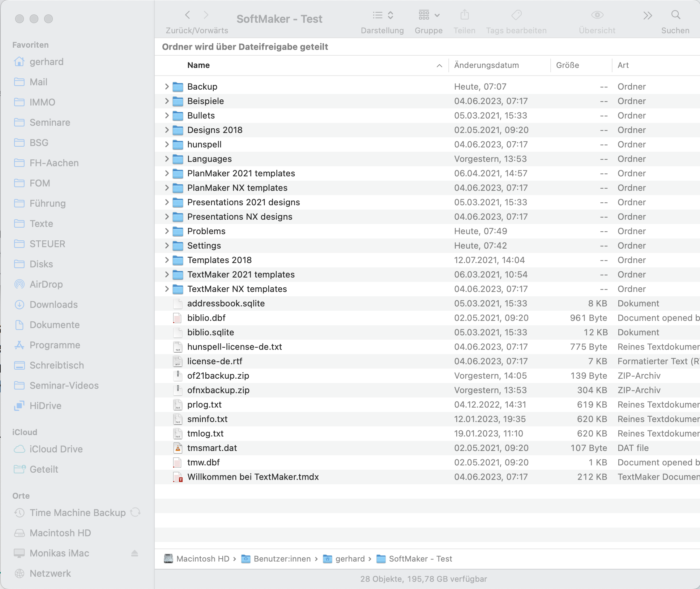Select the biblio.dbf file icon
The width and height of the screenshot is (700, 589).
(178, 318)
